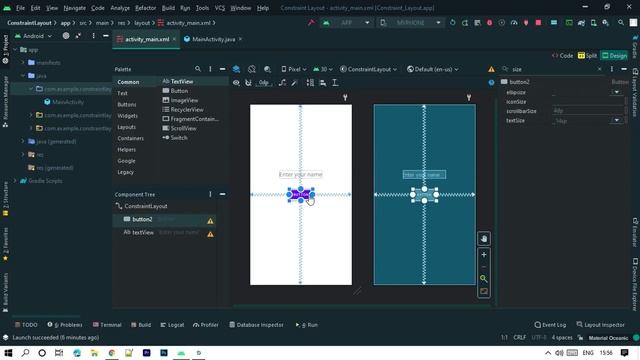Open the Event Log
Viewport: 640px width, 360px height.
(550, 325)
